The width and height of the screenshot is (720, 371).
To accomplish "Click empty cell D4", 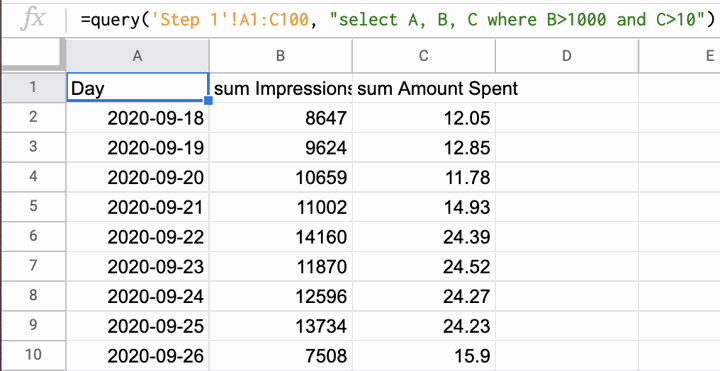I will coord(567,177).
